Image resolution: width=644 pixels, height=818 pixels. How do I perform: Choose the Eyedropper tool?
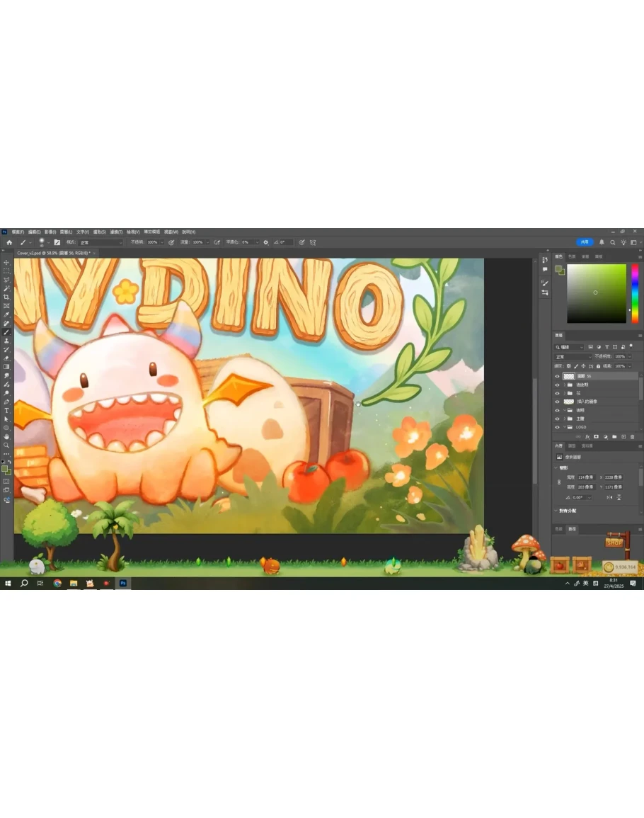coord(6,314)
